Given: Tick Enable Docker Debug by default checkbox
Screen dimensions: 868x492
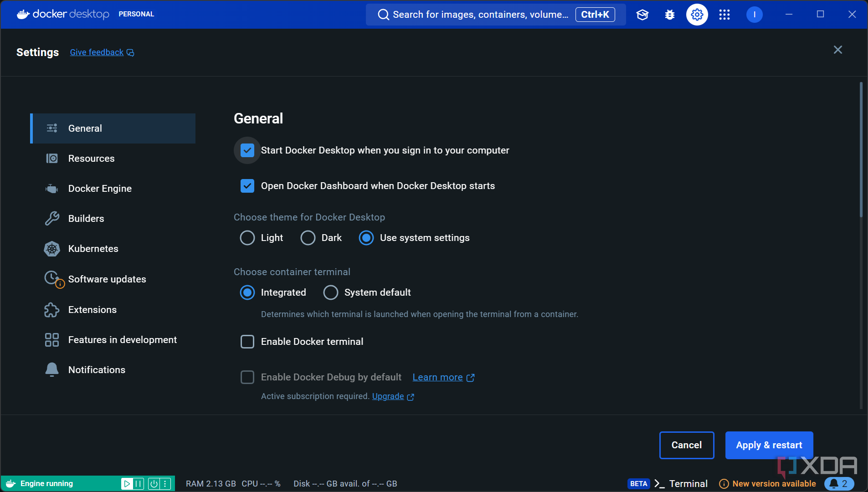Looking at the screenshot, I should 247,377.
